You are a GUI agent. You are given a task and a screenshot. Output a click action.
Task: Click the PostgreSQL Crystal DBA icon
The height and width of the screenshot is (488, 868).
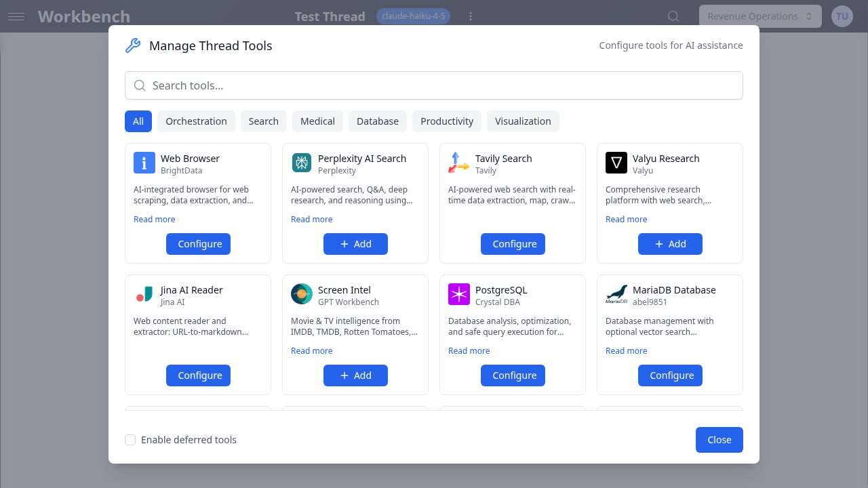[x=459, y=294]
